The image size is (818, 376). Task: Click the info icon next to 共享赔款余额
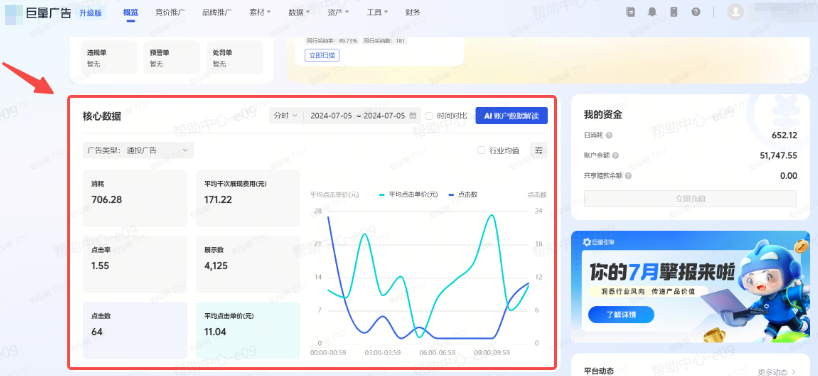[x=628, y=176]
